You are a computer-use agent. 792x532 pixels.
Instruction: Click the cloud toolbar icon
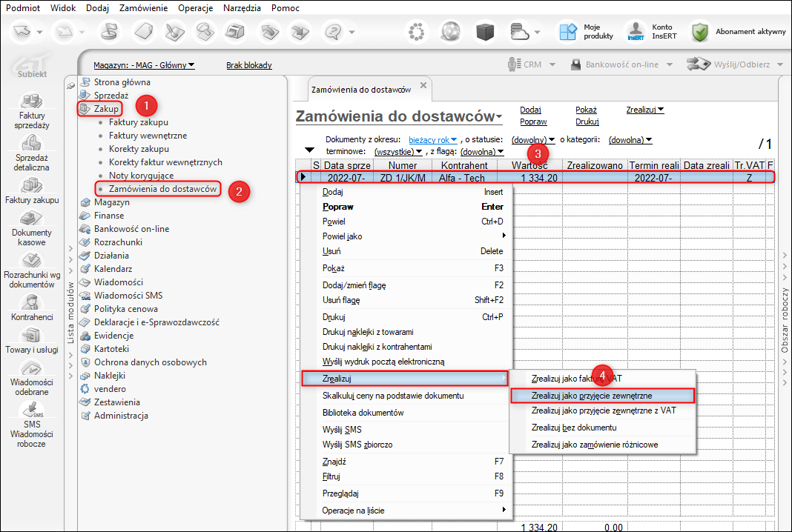pos(519,32)
